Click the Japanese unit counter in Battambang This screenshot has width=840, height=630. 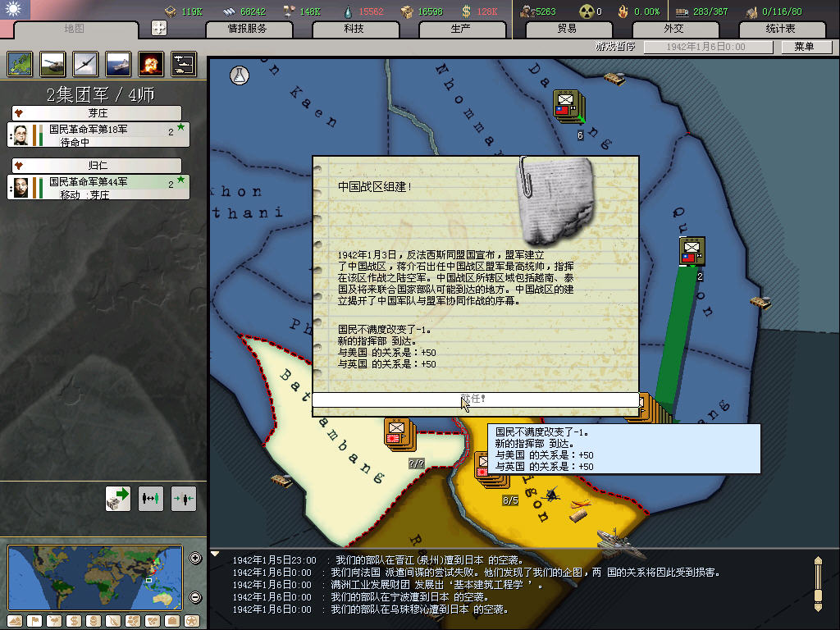[x=399, y=434]
